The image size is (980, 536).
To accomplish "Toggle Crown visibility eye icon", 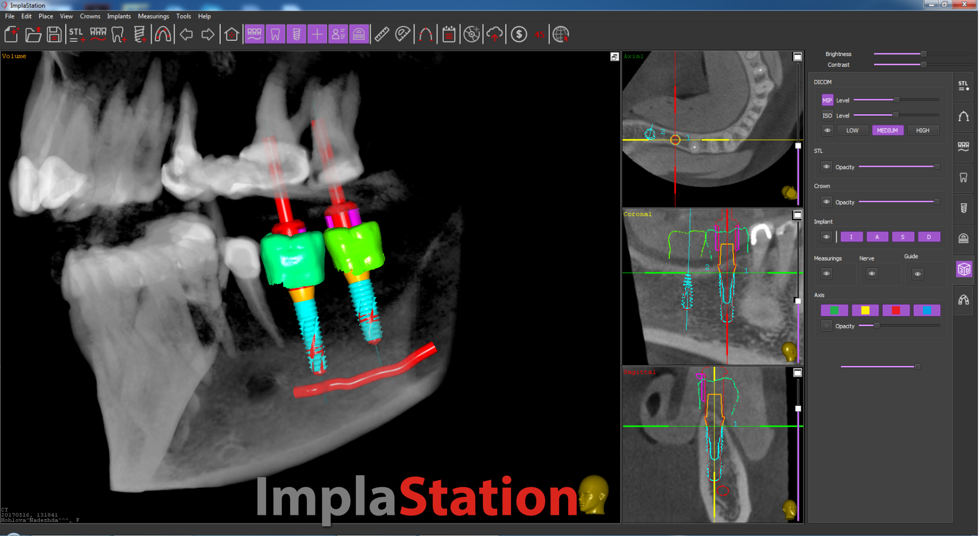I will pyautogui.click(x=826, y=202).
